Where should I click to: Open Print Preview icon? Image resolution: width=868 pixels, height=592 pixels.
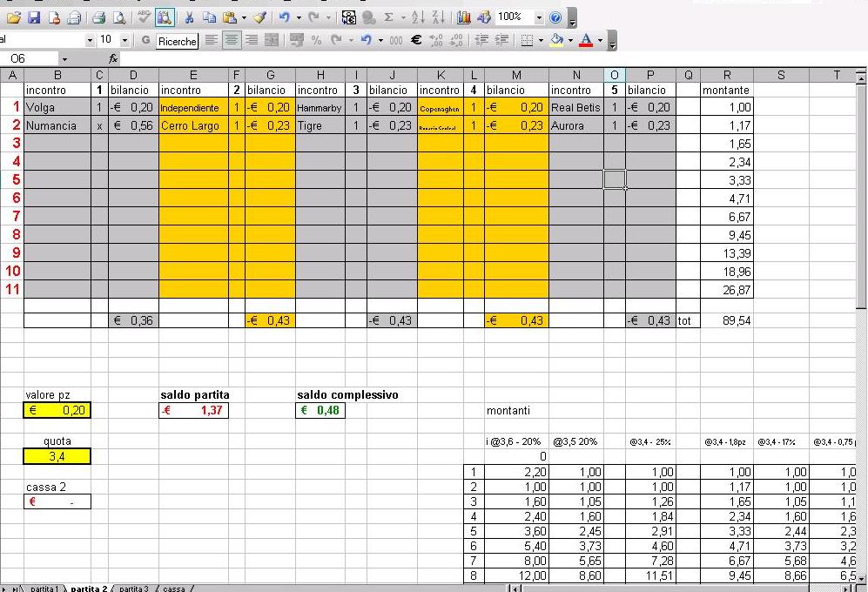pyautogui.click(x=119, y=17)
